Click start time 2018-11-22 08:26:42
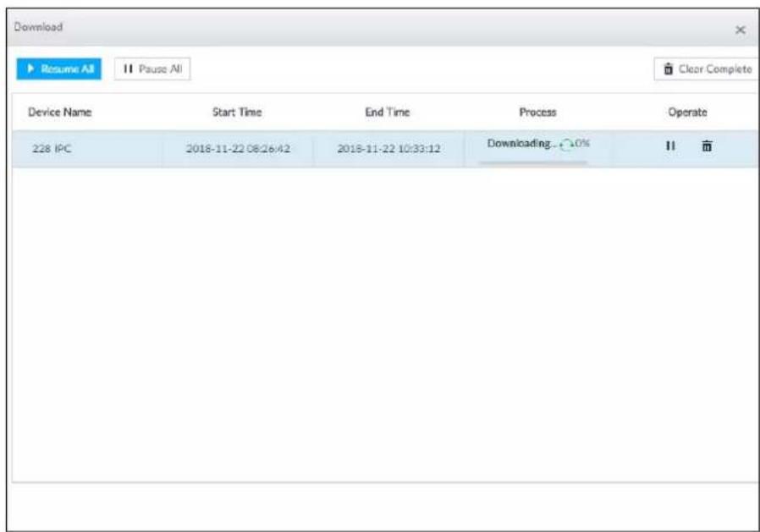This screenshot has width=760, height=532. (238, 149)
